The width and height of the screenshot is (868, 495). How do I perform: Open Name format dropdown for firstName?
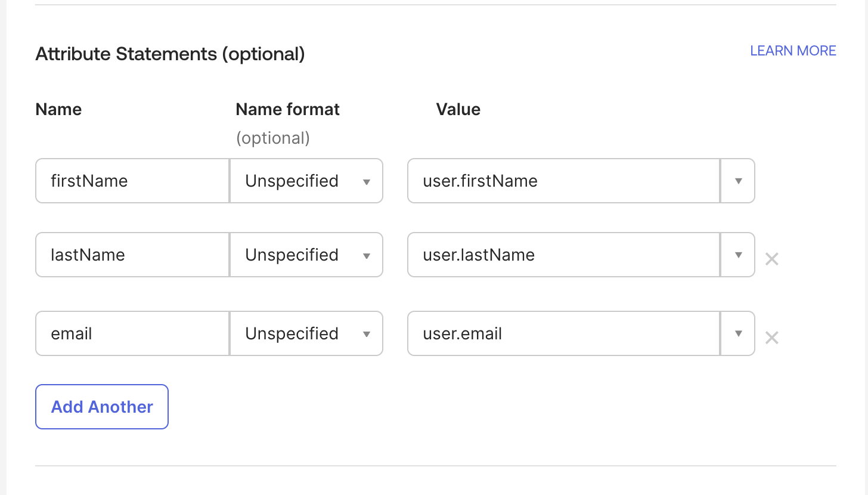pyautogui.click(x=306, y=181)
